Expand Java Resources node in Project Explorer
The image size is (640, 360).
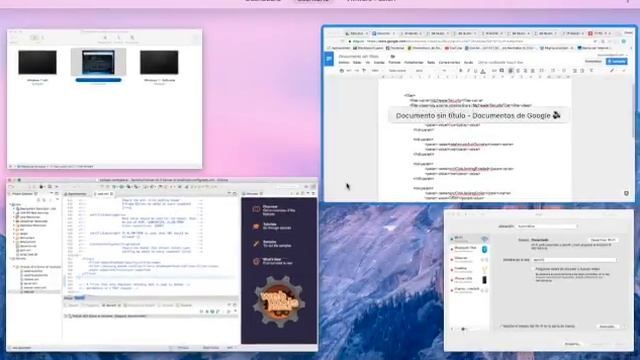(x=14, y=217)
